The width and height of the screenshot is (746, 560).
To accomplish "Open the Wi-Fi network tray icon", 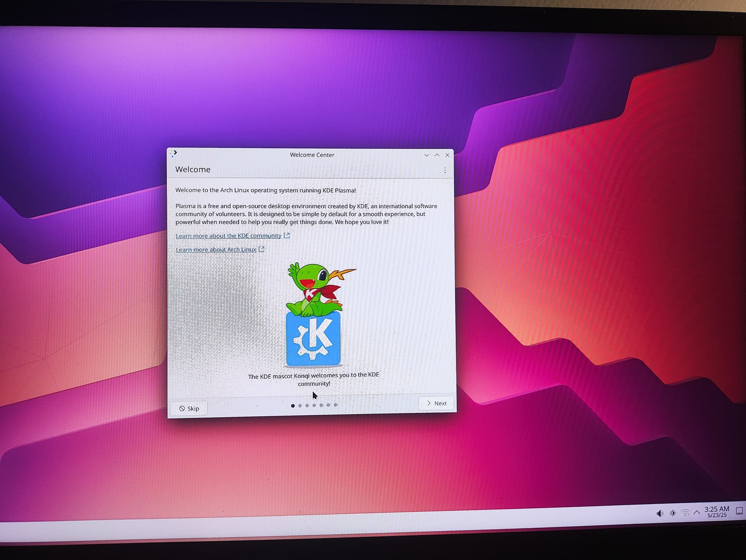I will (x=685, y=513).
